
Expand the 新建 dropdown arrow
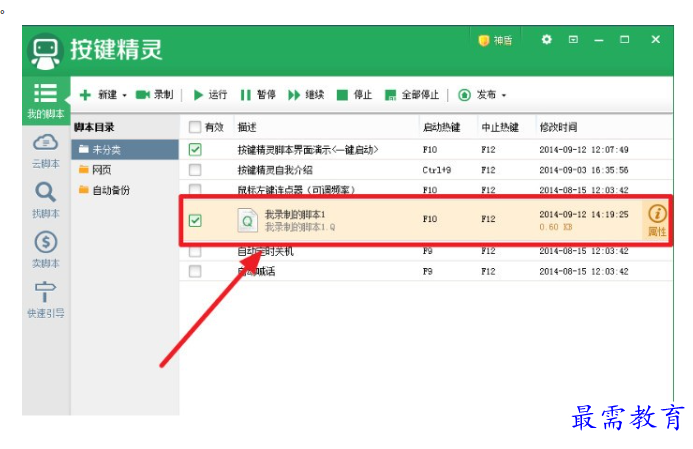(125, 95)
